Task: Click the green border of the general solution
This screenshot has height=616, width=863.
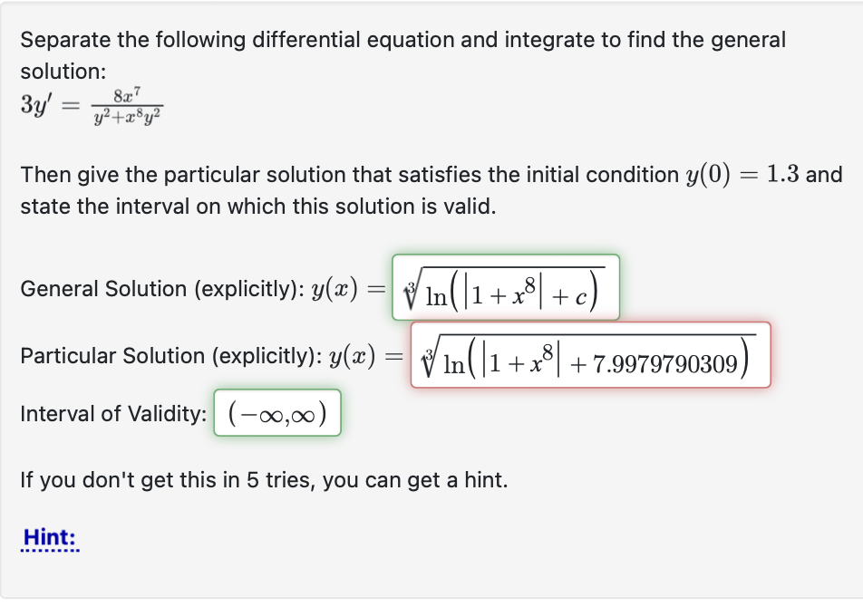Action: (504, 258)
